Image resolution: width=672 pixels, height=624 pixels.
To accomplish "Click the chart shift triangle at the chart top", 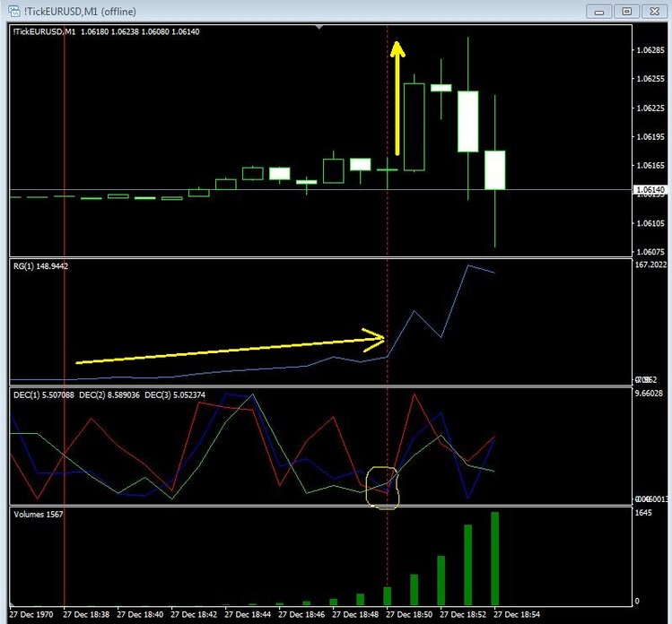I will click(319, 28).
